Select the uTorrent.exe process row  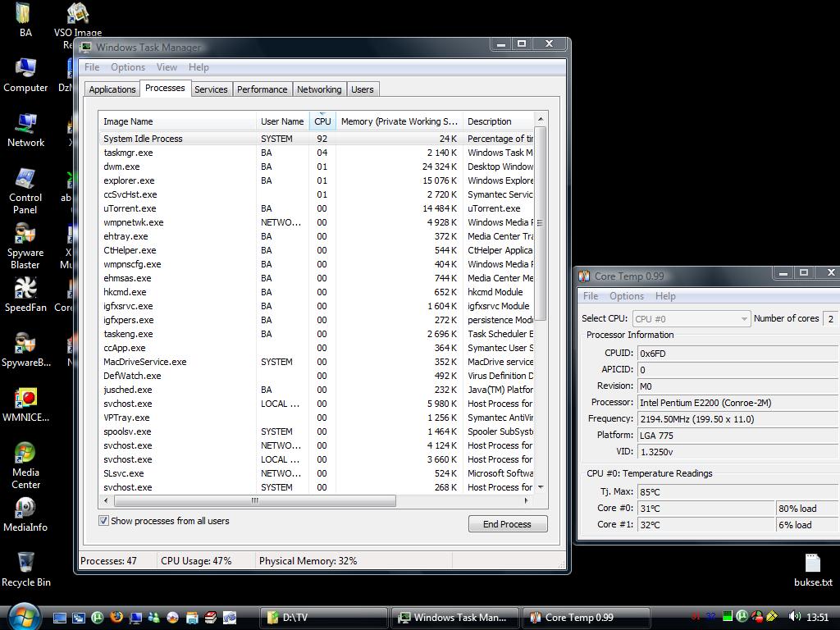click(130, 208)
